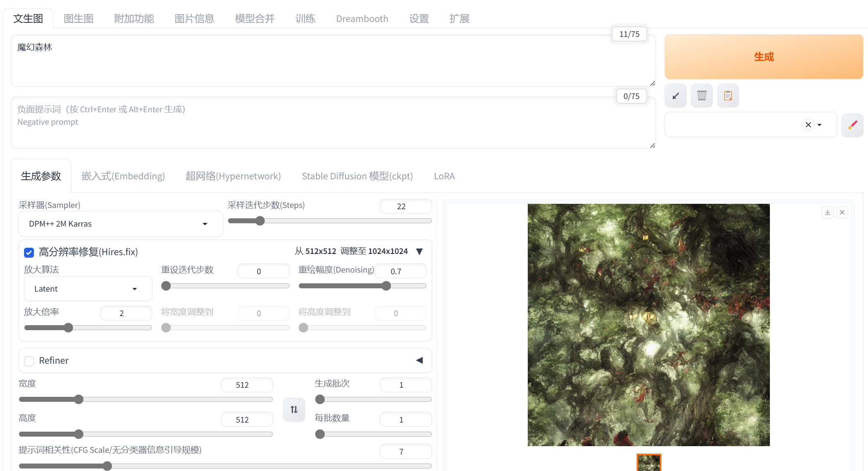Click the swap width and height button
868x471 pixels.
pos(294,409)
